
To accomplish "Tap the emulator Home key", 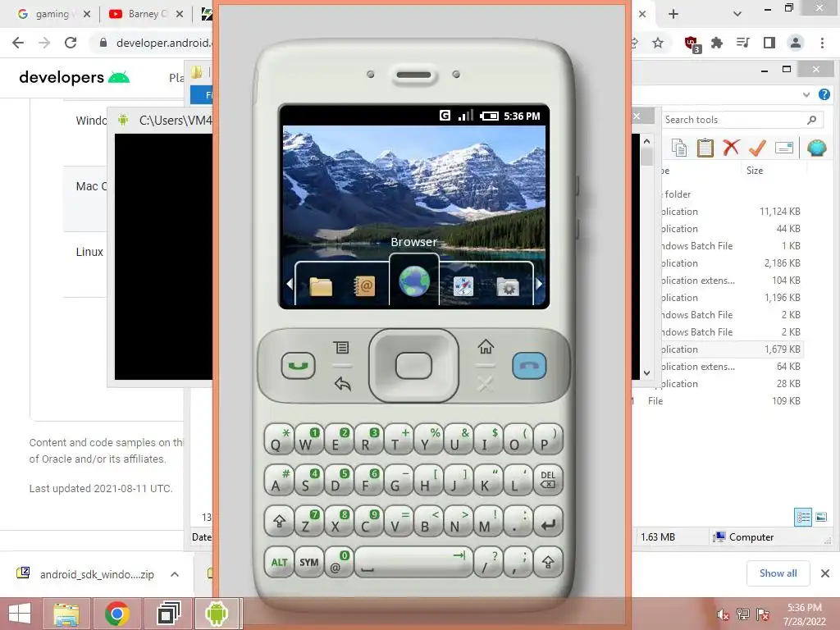I will pyautogui.click(x=486, y=347).
